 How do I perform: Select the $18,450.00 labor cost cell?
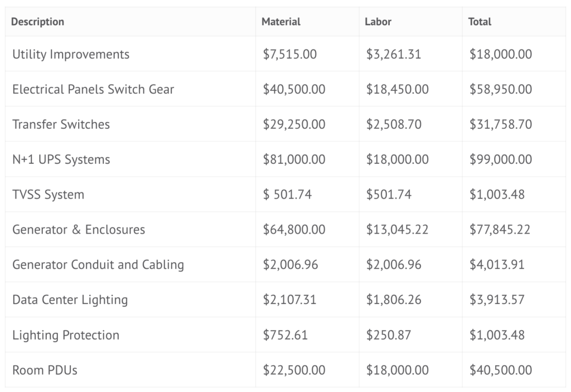pos(398,89)
